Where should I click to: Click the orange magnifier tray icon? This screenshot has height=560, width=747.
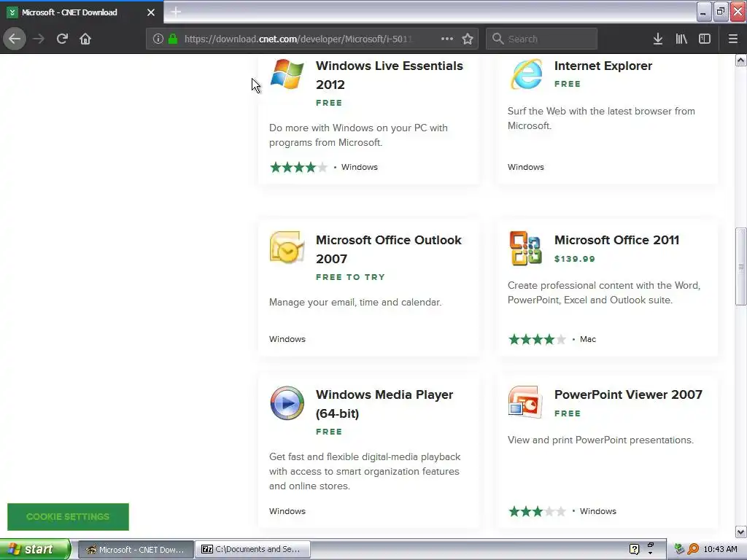click(693, 549)
